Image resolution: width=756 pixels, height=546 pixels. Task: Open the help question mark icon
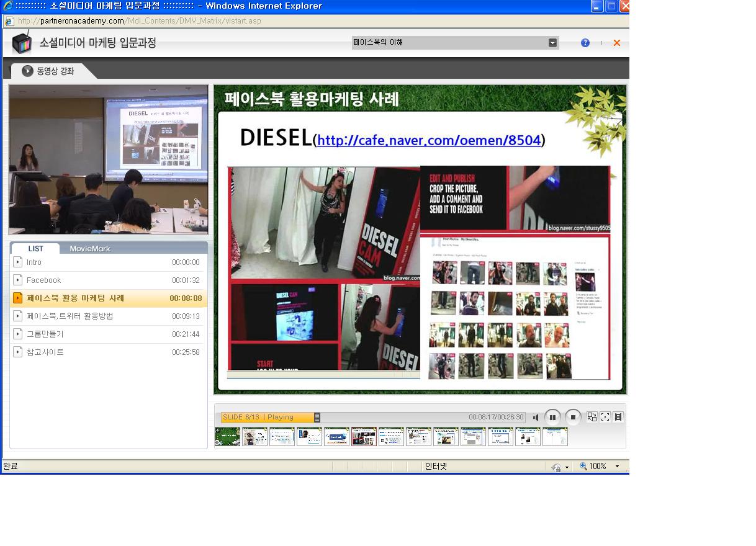pyautogui.click(x=585, y=43)
